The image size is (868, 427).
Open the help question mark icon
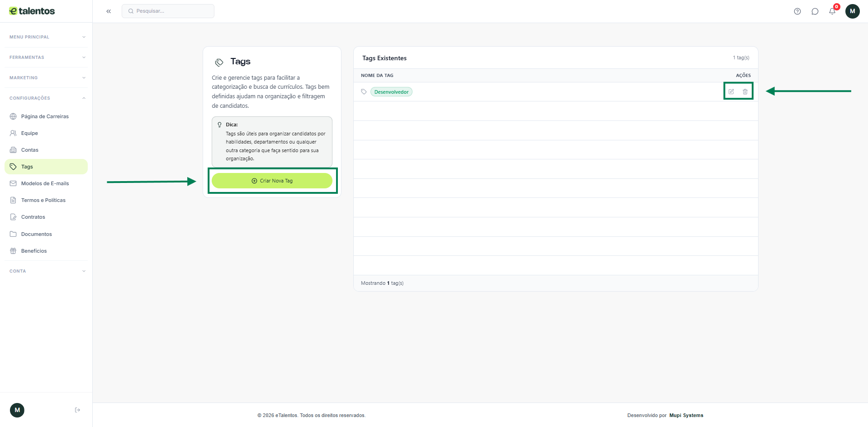click(x=797, y=11)
